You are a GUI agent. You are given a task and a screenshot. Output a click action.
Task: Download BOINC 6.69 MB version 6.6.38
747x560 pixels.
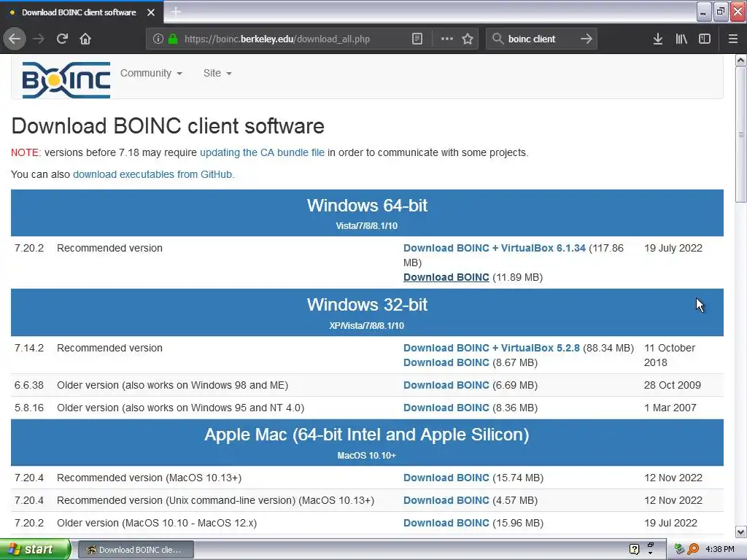[x=446, y=385]
